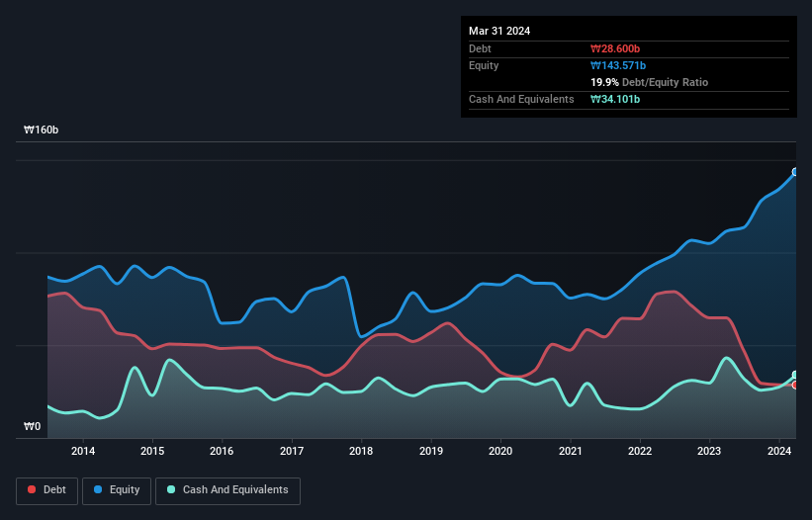Image resolution: width=812 pixels, height=520 pixels.
Task: Click the Mar 31 2024 tooltip date
Action: pyautogui.click(x=499, y=31)
